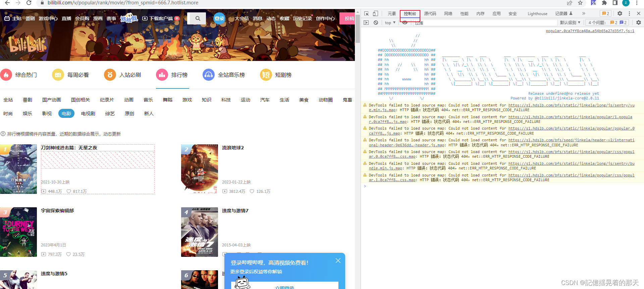Switch to DevTools 网络 tab
644x289 pixels.
(448, 14)
